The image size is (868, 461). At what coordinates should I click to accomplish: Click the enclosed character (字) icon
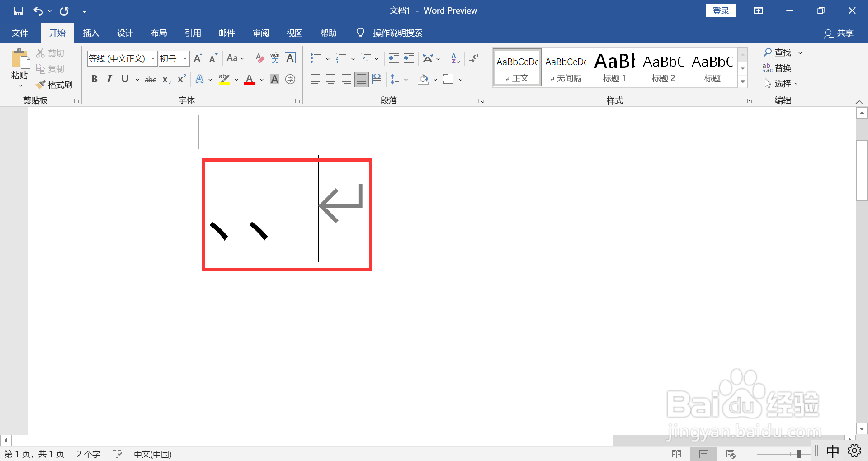coord(290,79)
